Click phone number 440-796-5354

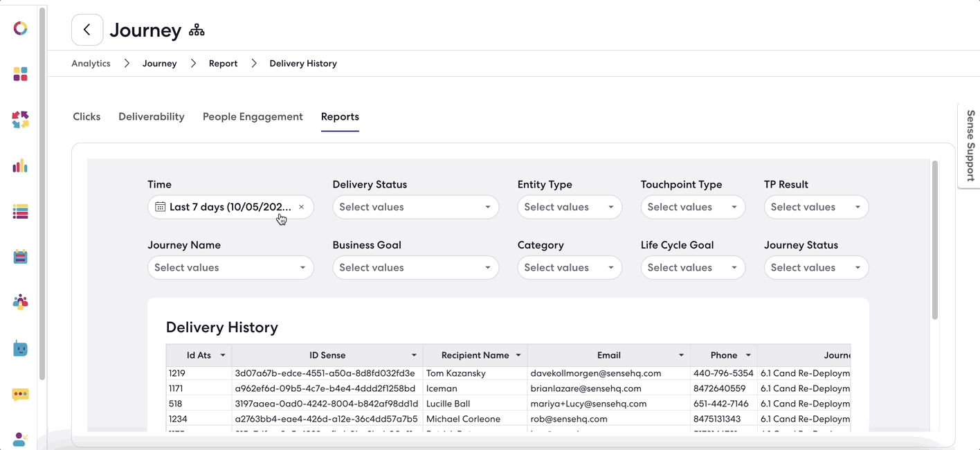[x=723, y=373]
